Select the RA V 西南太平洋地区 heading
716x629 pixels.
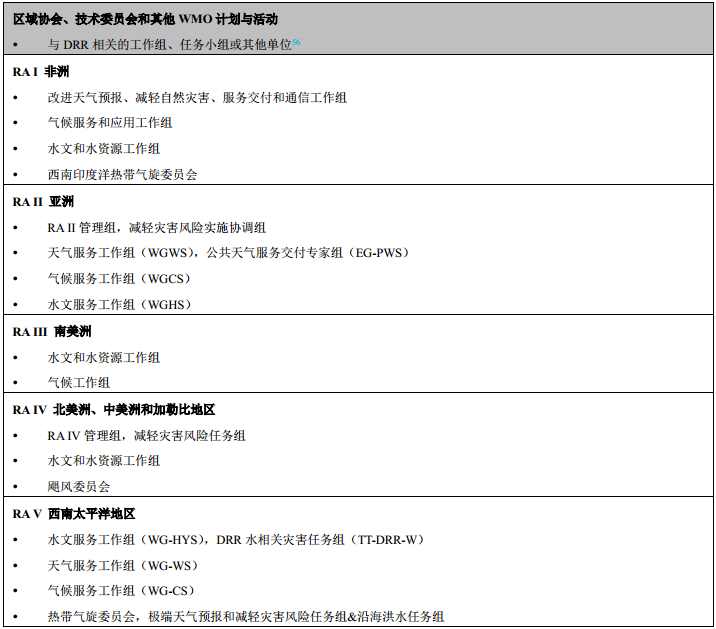click(74, 513)
